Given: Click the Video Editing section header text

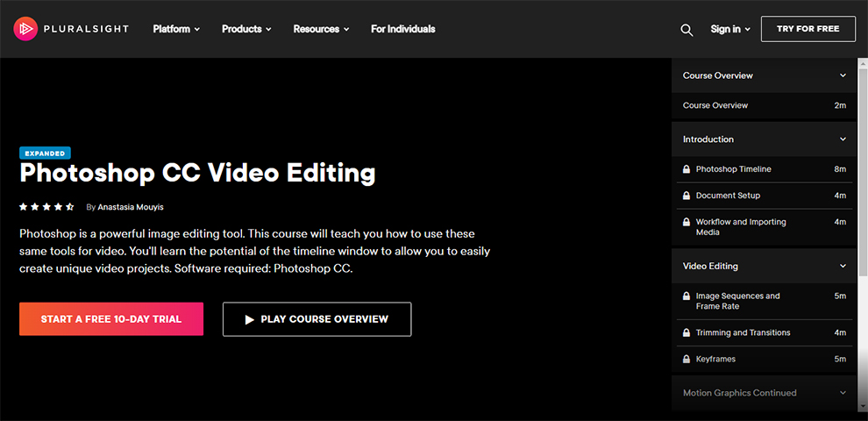Looking at the screenshot, I should [x=710, y=266].
